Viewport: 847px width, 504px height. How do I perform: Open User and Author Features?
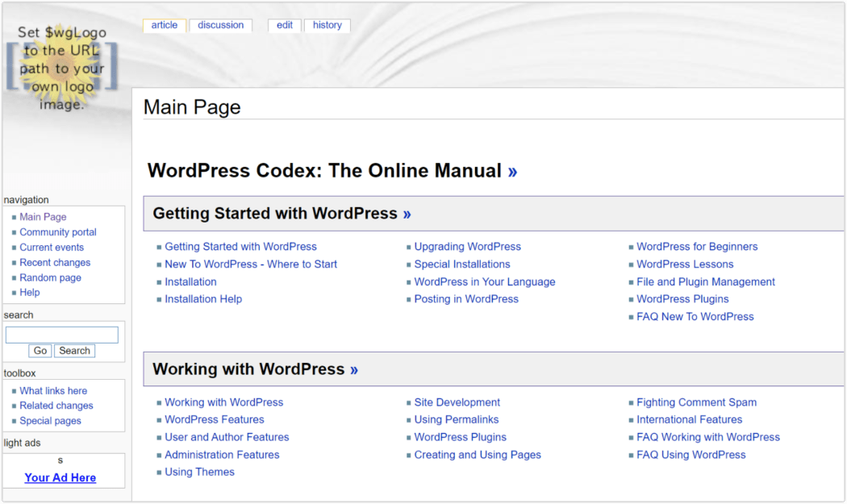coord(227,437)
